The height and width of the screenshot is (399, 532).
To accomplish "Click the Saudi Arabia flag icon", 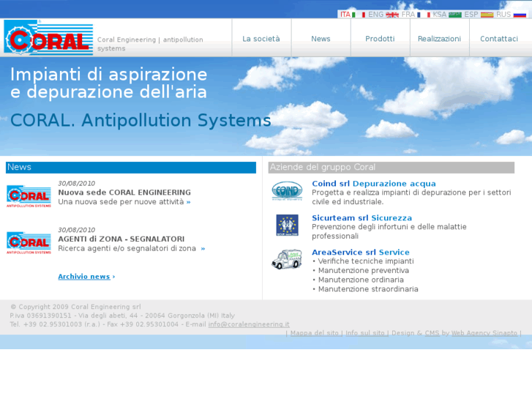I will point(455,15).
